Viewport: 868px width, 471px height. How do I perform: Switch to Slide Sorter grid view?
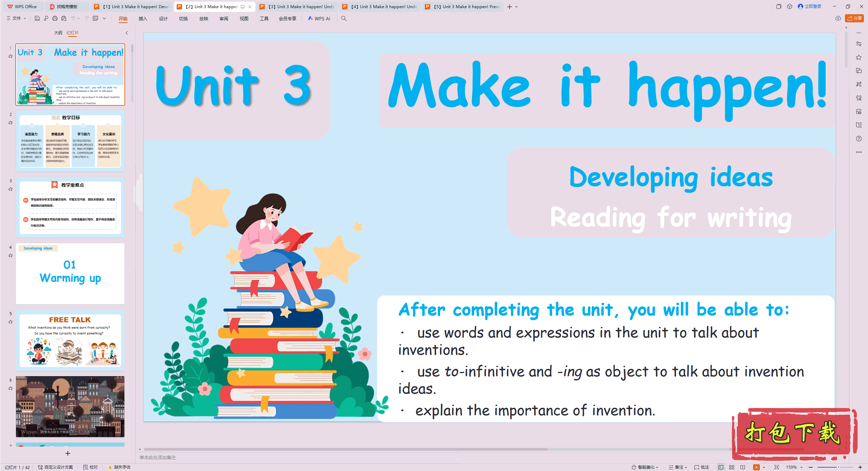tap(732, 467)
